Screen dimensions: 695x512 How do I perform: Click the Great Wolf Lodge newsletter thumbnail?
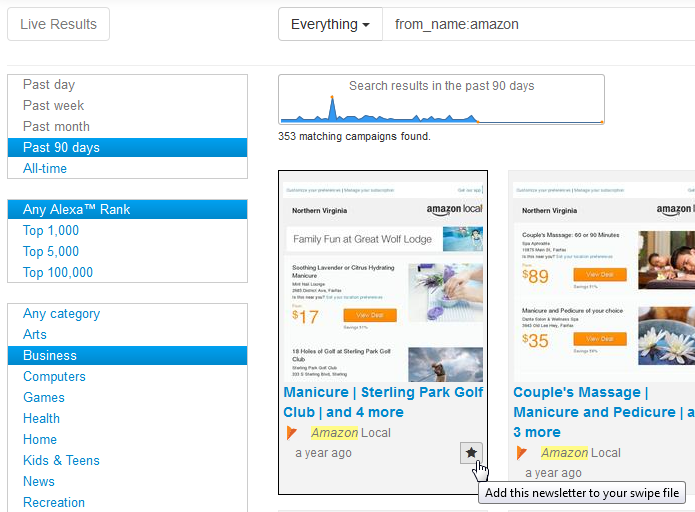tap(383, 282)
